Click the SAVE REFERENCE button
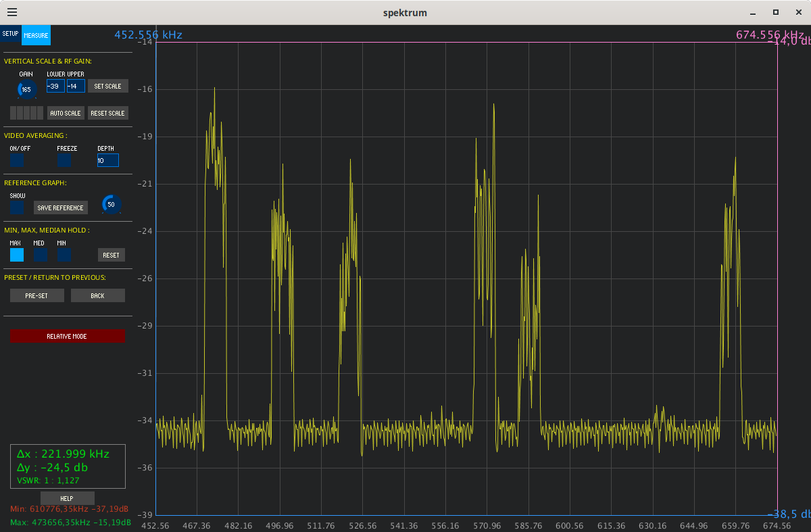 [60, 208]
